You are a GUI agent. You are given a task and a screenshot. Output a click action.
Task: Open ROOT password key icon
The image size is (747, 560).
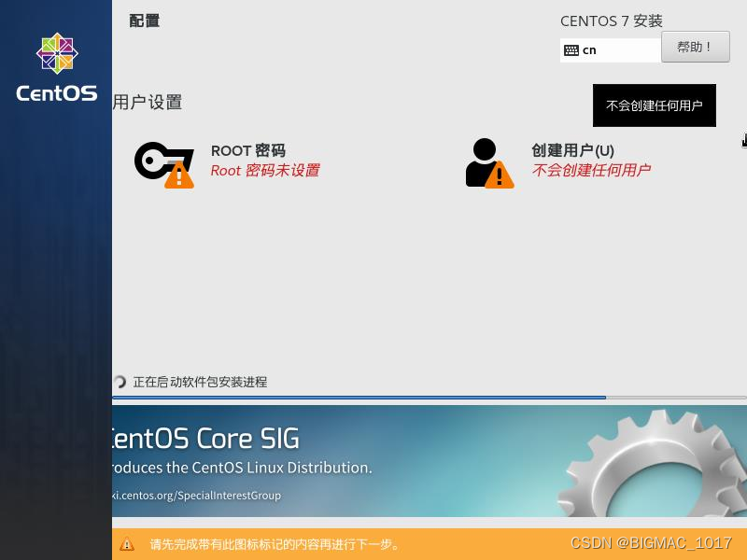pyautogui.click(x=164, y=164)
